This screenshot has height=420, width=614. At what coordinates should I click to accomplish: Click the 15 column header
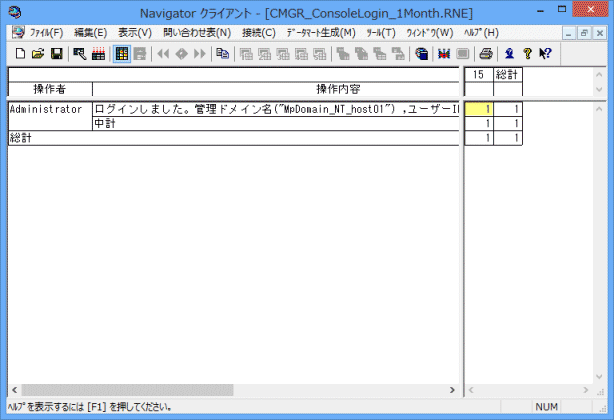pos(479,74)
